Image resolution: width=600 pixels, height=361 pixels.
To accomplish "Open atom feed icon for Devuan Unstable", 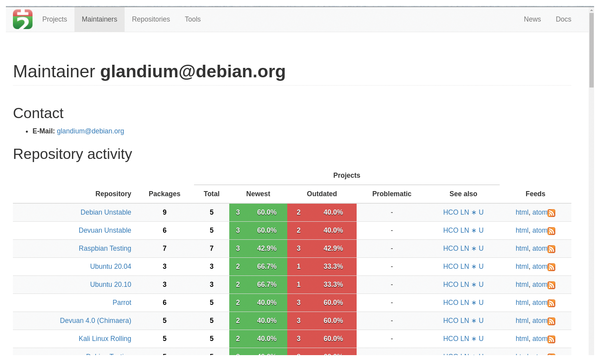I will [x=551, y=231].
